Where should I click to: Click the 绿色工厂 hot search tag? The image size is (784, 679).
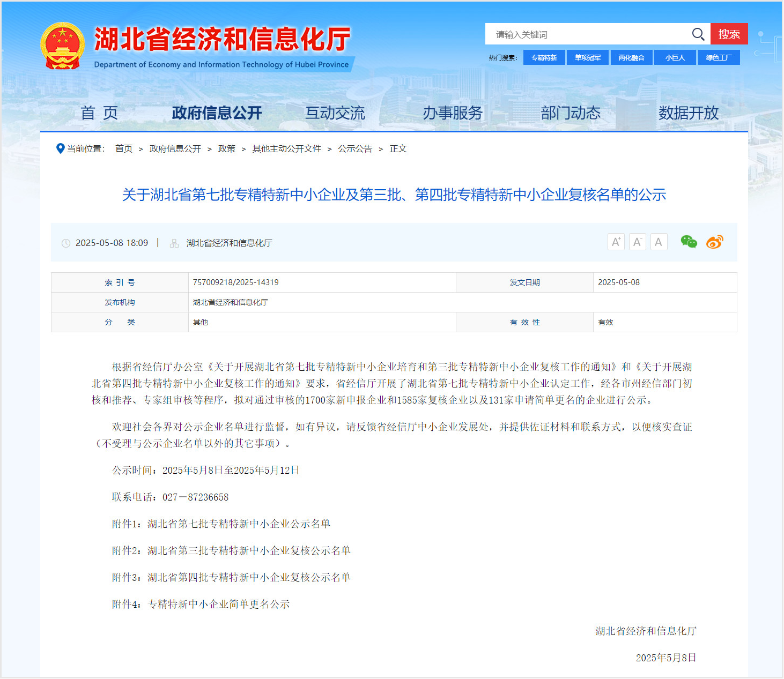pos(719,57)
